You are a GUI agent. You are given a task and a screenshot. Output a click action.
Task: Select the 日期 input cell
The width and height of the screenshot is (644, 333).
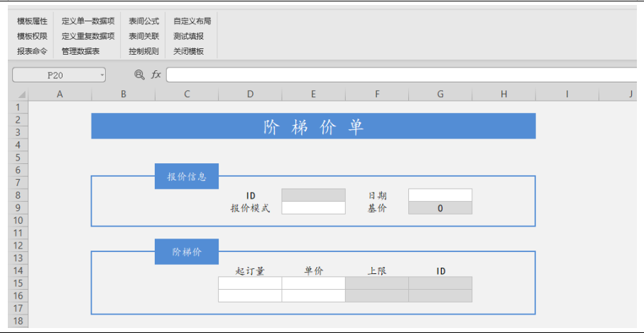click(440, 195)
